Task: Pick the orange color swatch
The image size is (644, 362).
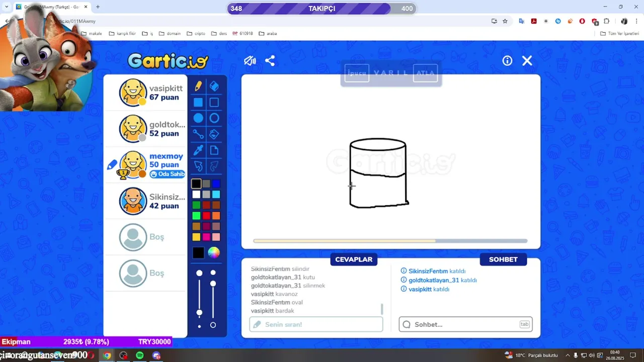Action: coord(216,216)
